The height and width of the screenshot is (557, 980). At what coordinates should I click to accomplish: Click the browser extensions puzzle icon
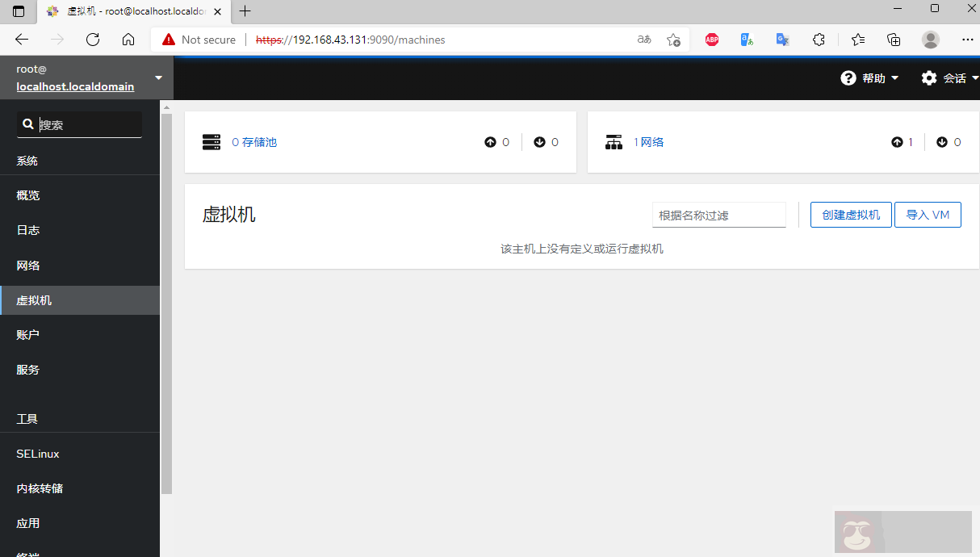point(819,40)
